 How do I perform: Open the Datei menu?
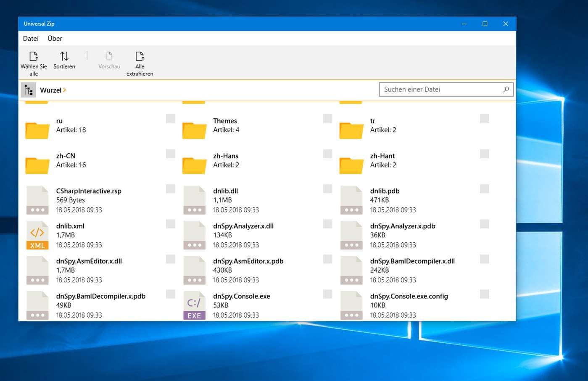coord(31,39)
